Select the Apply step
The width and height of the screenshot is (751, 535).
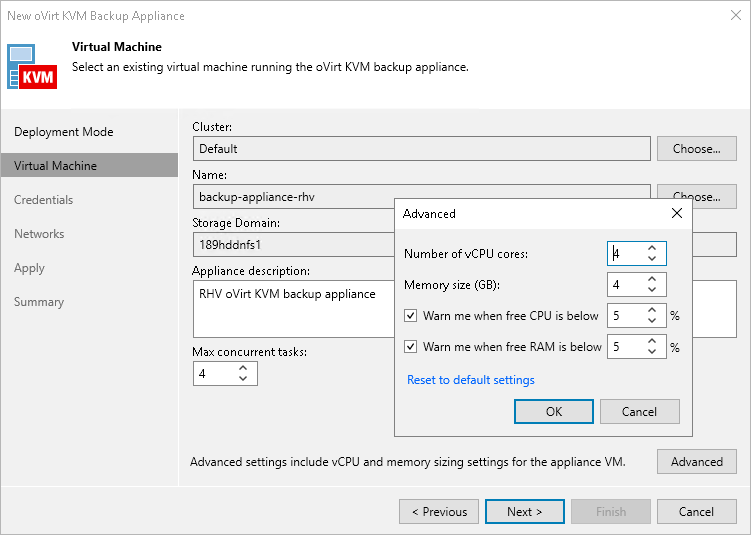(x=29, y=268)
